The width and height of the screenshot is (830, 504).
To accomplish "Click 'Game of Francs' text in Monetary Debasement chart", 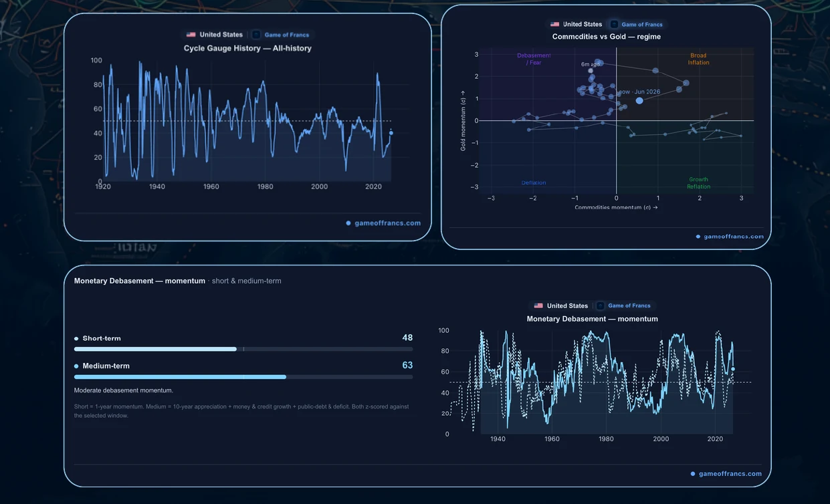I will [629, 305].
